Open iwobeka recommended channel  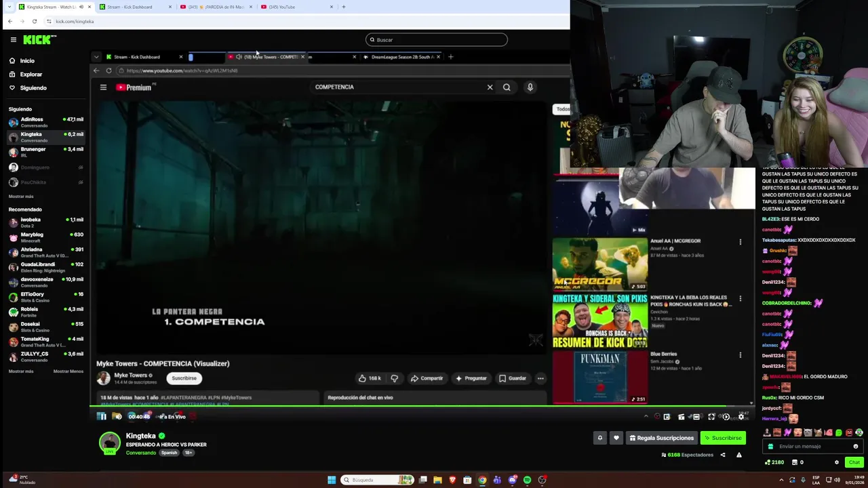pyautogui.click(x=45, y=222)
